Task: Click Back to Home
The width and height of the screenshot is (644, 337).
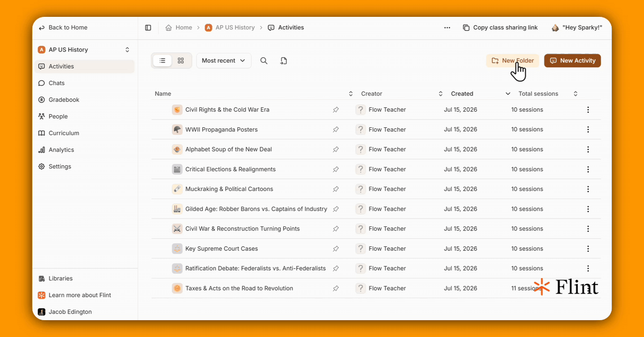Action: (x=63, y=28)
